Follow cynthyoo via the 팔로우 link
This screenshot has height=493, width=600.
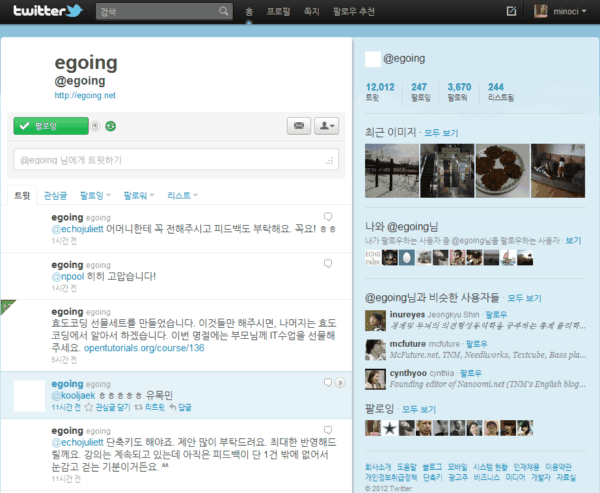pyautogui.click(x=471, y=373)
